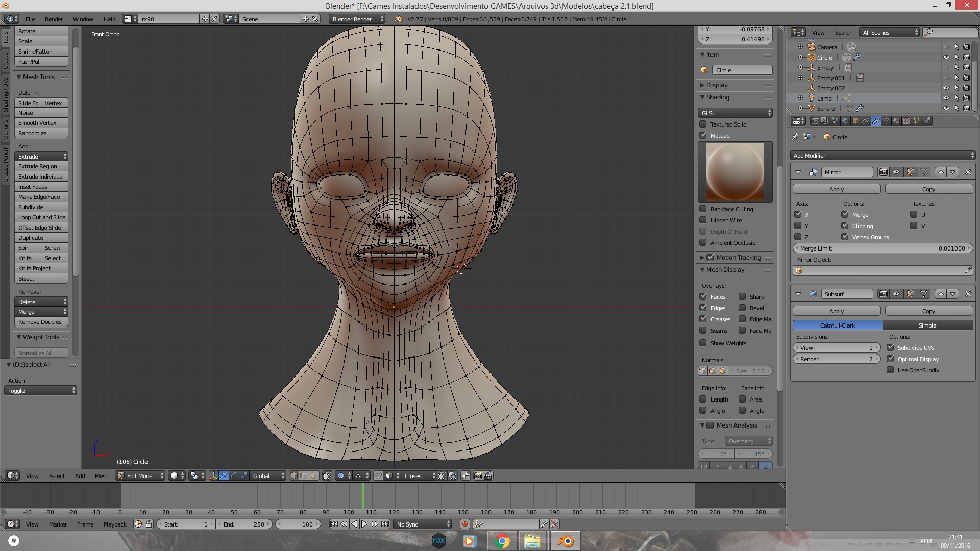The height and width of the screenshot is (551, 980).
Task: Open the Help menu
Action: point(109,19)
